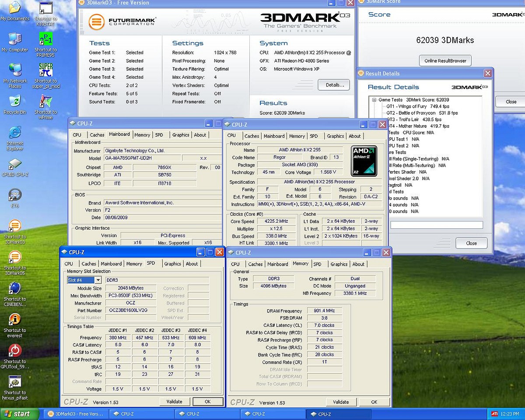The image size is (525, 420).
Task: Click the DRAM Frequency 901.4 MHz value
Action: [x=324, y=311]
